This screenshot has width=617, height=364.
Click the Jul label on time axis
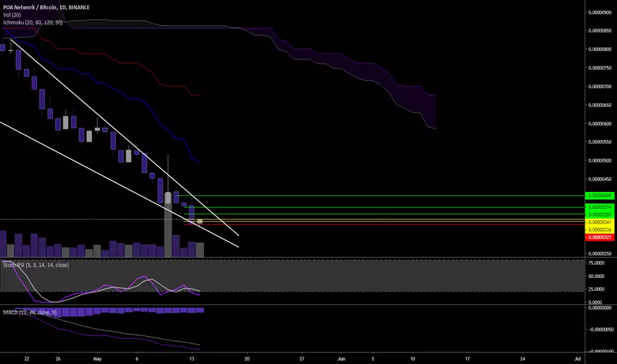coord(578,359)
